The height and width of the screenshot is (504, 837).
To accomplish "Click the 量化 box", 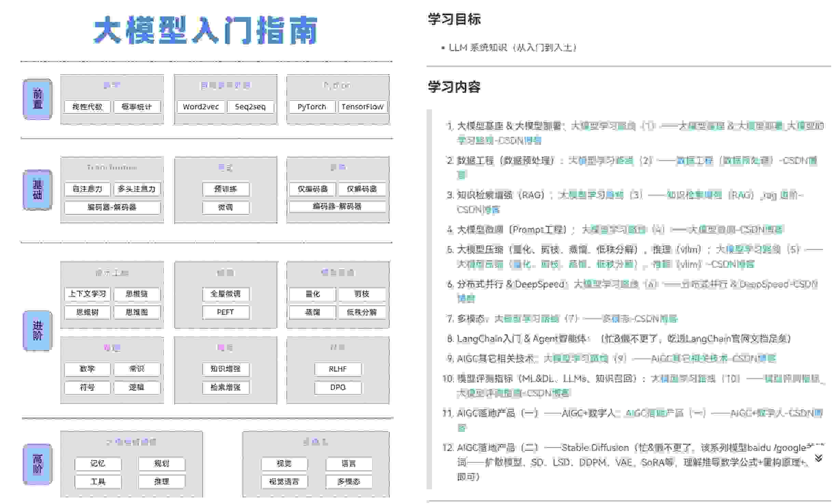I will 313,294.
